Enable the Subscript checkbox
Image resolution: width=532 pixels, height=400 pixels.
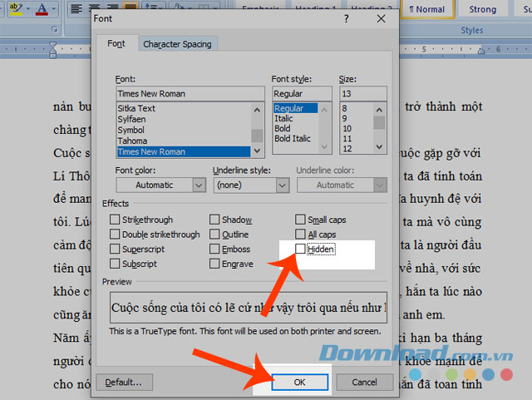tap(115, 264)
